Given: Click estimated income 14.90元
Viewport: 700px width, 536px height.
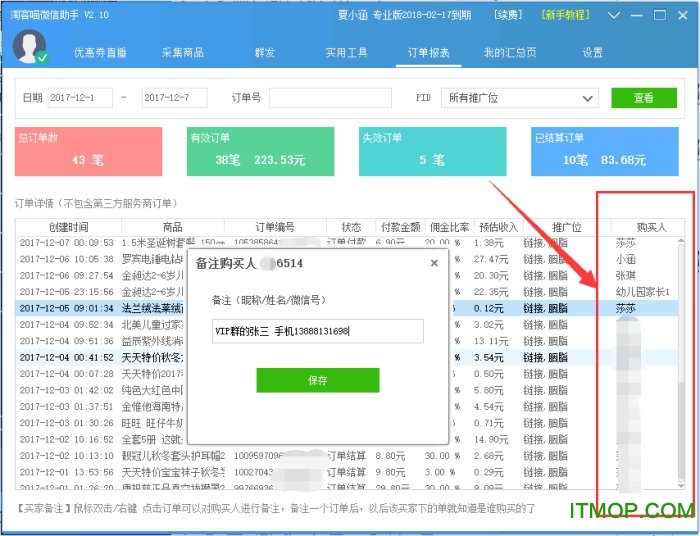Looking at the screenshot, I should [491, 439].
